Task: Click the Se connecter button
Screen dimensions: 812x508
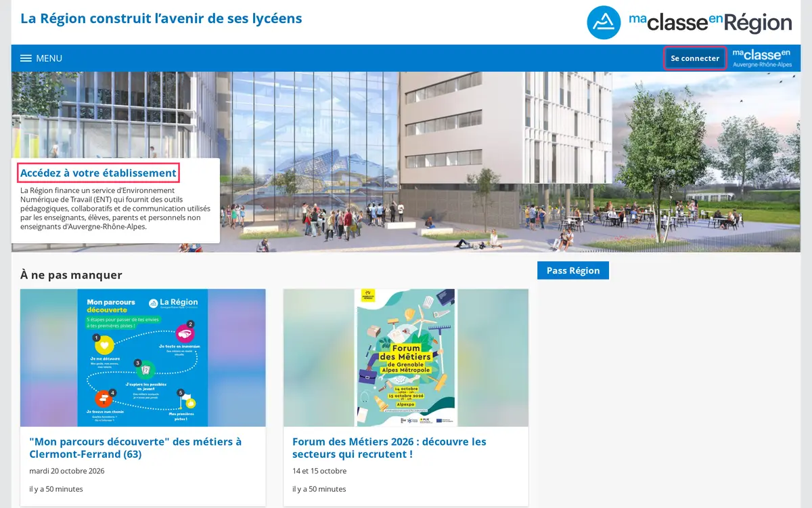Action: pos(695,58)
